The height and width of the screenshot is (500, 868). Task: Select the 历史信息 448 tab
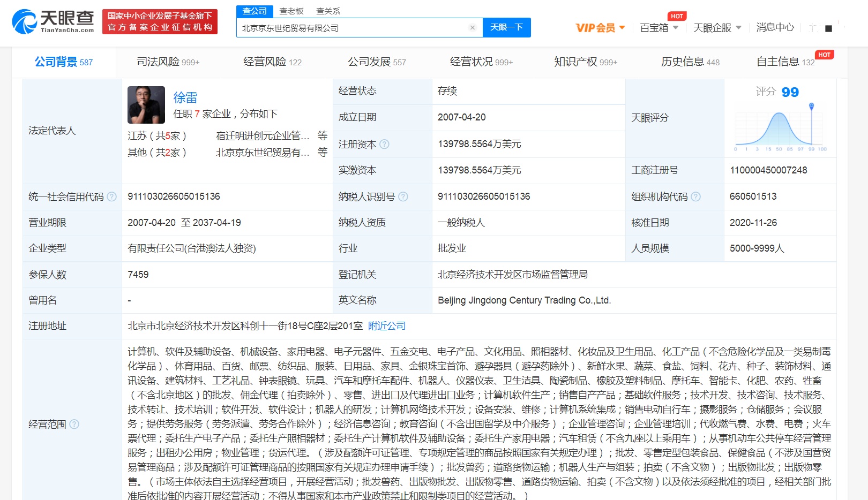pos(690,62)
